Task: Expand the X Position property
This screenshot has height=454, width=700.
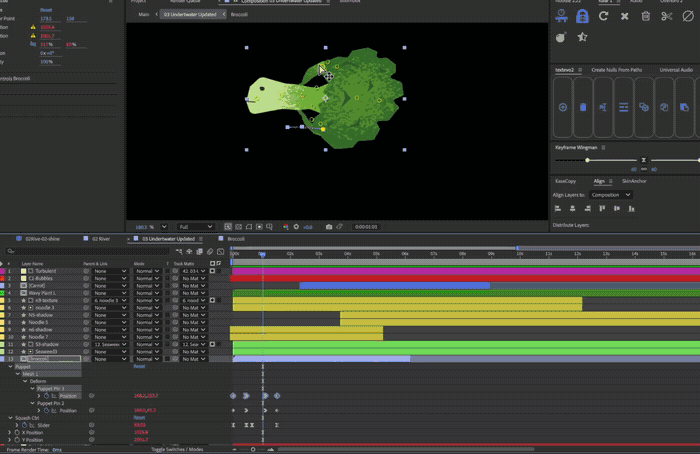Action: [x=9, y=433]
